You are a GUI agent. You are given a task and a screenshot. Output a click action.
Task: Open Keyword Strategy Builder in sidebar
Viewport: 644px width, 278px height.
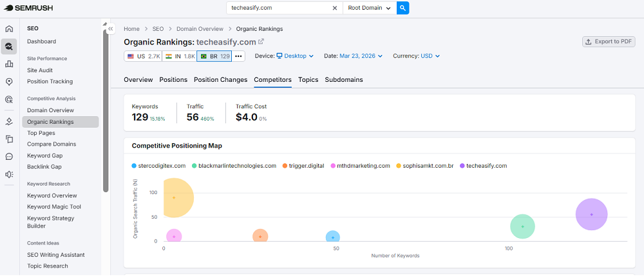pos(50,222)
